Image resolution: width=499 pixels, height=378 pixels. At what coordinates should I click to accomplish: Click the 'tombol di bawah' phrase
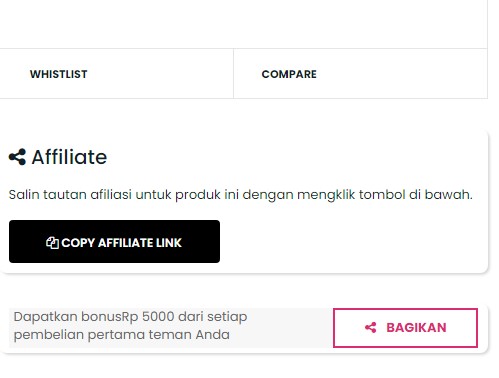click(416, 194)
